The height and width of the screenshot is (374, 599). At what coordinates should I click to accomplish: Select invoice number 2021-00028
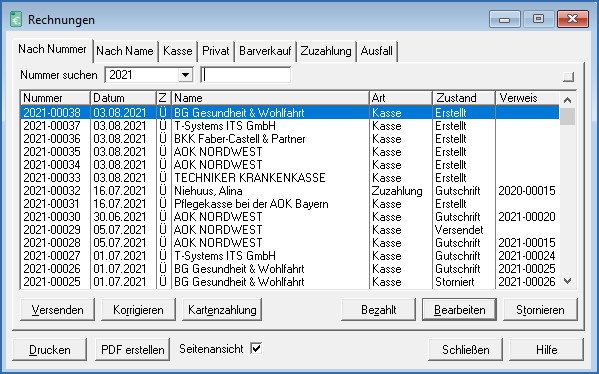click(52, 243)
